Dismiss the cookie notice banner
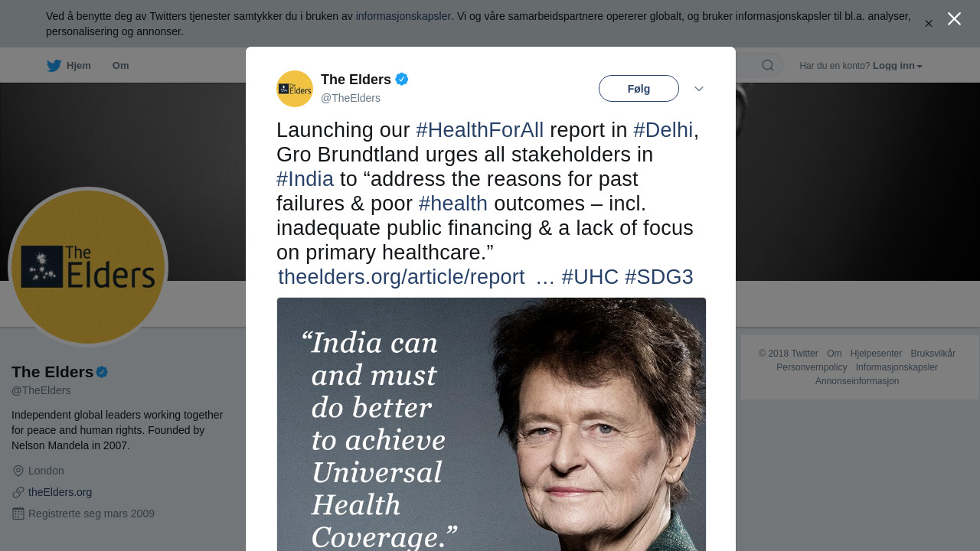 point(929,24)
